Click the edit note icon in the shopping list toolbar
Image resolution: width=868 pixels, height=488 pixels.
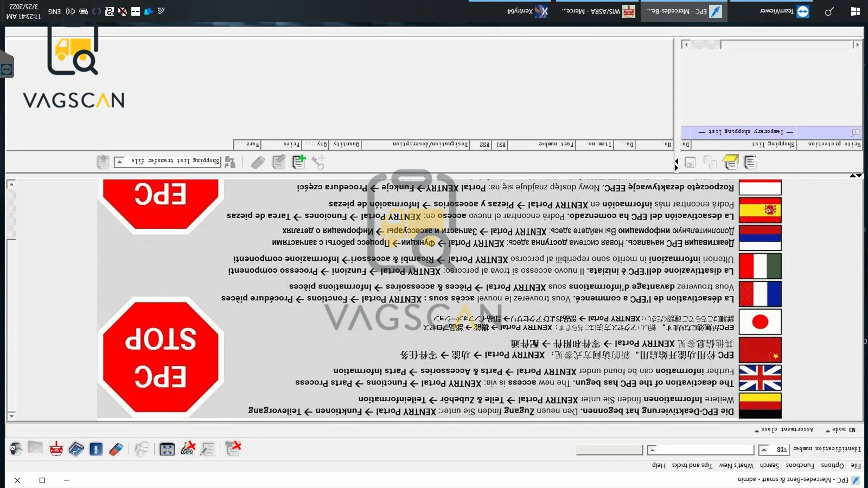point(279,162)
